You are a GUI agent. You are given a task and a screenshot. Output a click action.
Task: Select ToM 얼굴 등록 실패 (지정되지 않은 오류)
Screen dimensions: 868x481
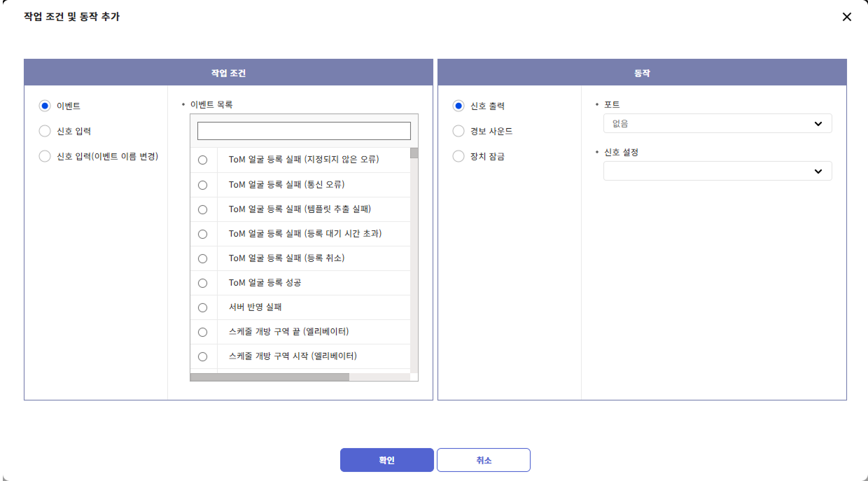coord(203,160)
